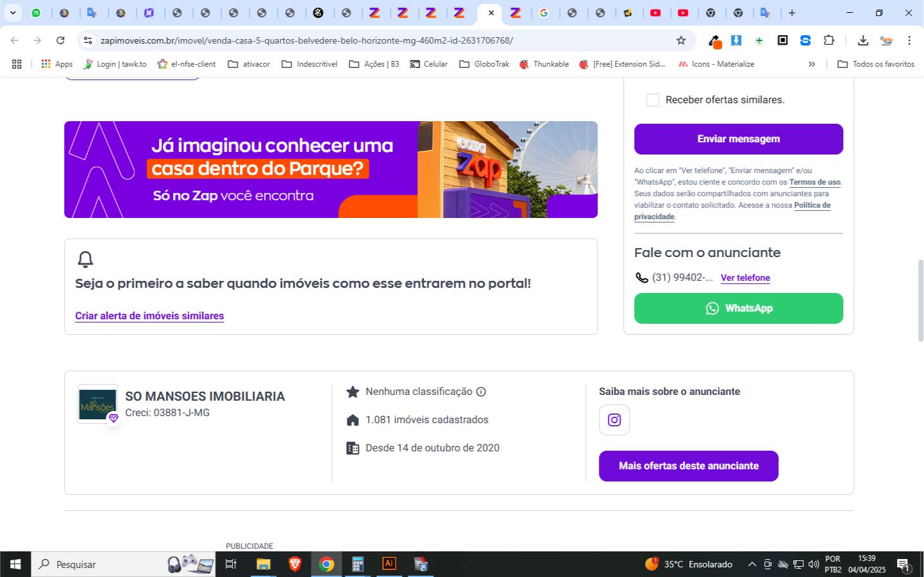Expand the bookmarks overflow chevron
This screenshot has height=577, width=924.
[x=812, y=63]
